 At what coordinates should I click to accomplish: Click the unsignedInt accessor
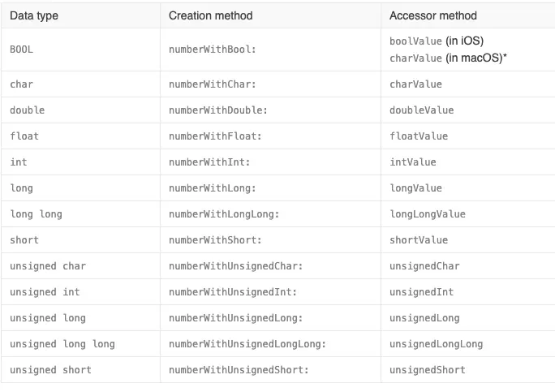coord(421,292)
